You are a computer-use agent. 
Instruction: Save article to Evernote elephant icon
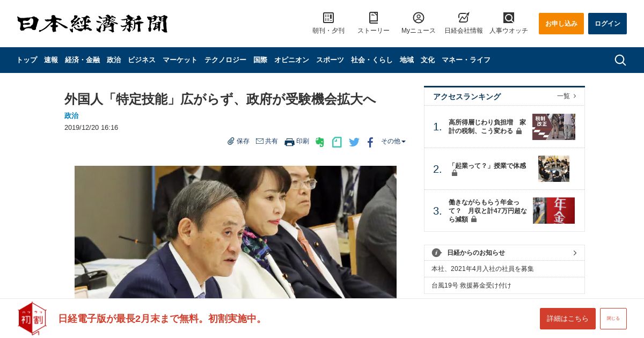click(x=320, y=142)
